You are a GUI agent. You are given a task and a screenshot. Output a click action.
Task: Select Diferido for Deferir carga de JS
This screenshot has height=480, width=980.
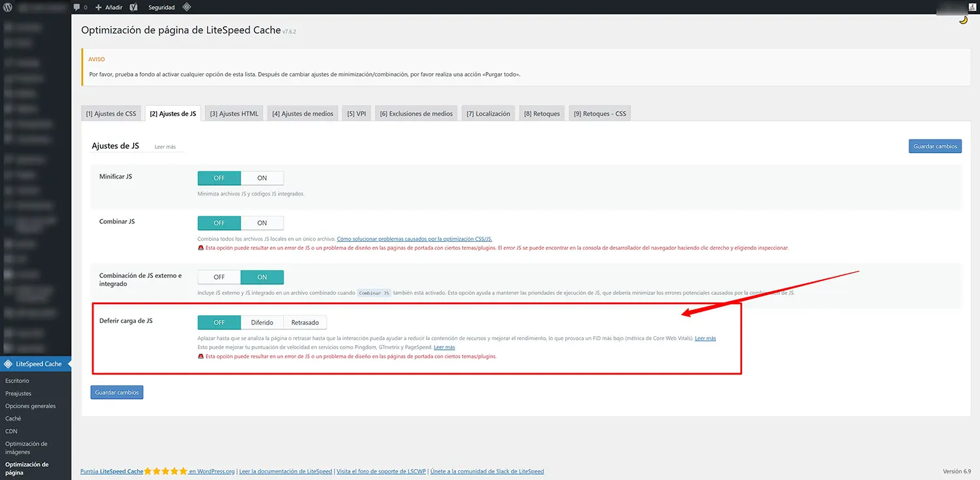pyautogui.click(x=262, y=322)
